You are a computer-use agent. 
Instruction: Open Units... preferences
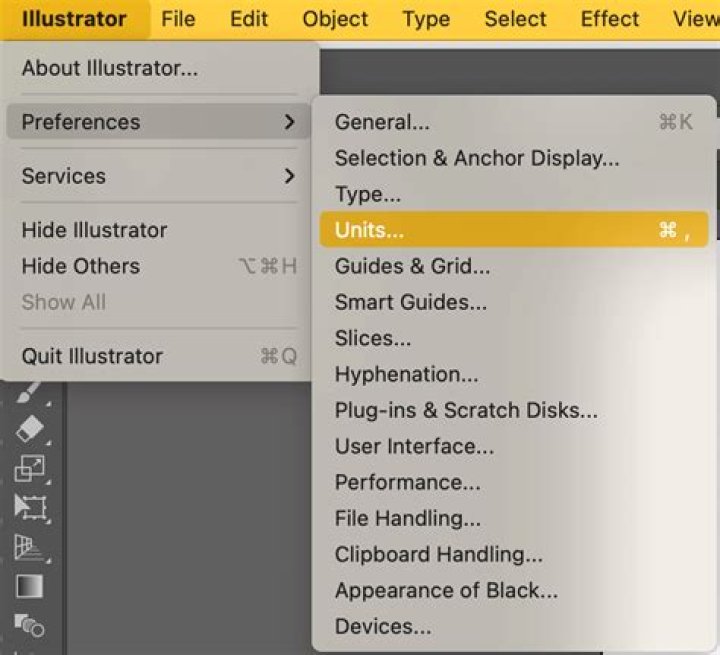pos(514,230)
